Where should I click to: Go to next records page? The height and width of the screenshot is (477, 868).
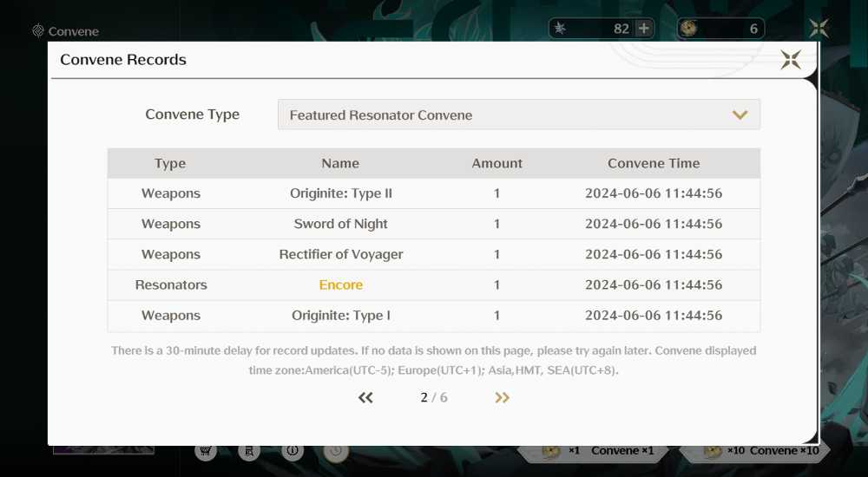coord(502,397)
